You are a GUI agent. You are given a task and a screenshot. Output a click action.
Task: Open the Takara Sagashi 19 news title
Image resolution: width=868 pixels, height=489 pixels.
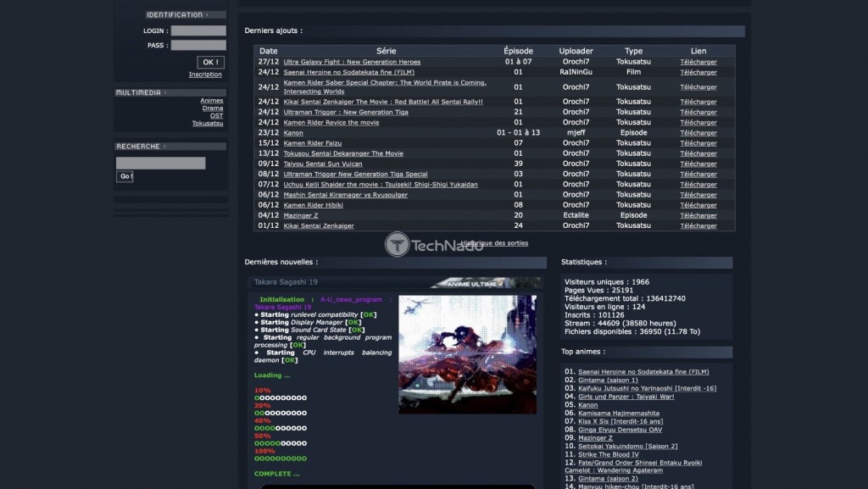click(x=286, y=282)
